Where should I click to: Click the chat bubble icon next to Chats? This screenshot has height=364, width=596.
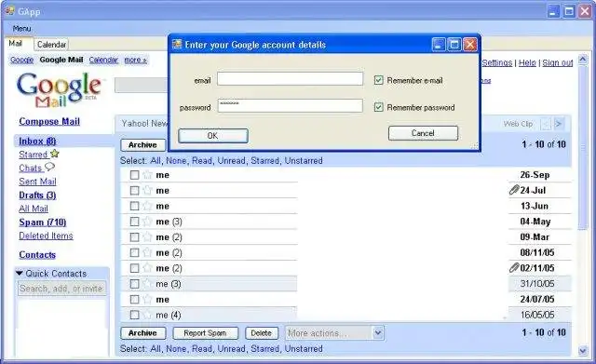(x=49, y=167)
